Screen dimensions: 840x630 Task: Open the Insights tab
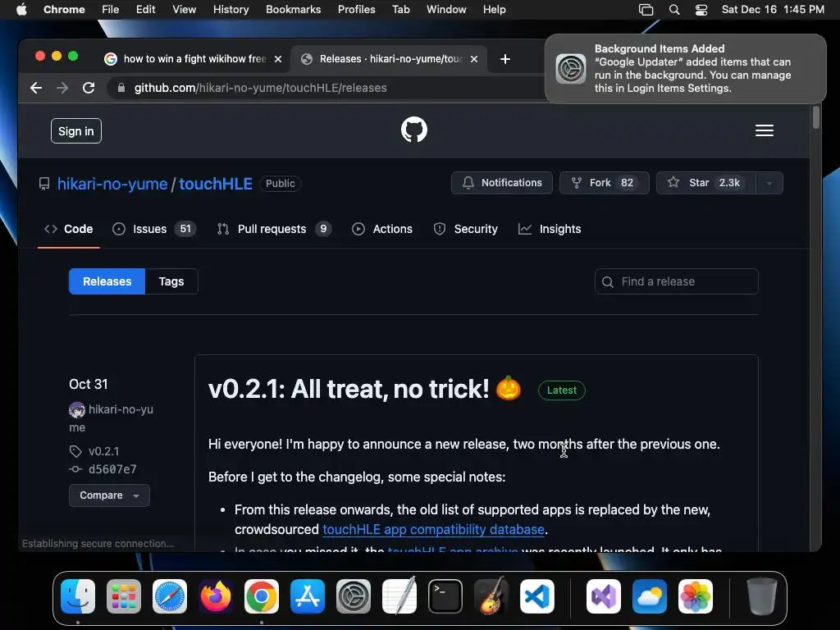[x=550, y=230]
